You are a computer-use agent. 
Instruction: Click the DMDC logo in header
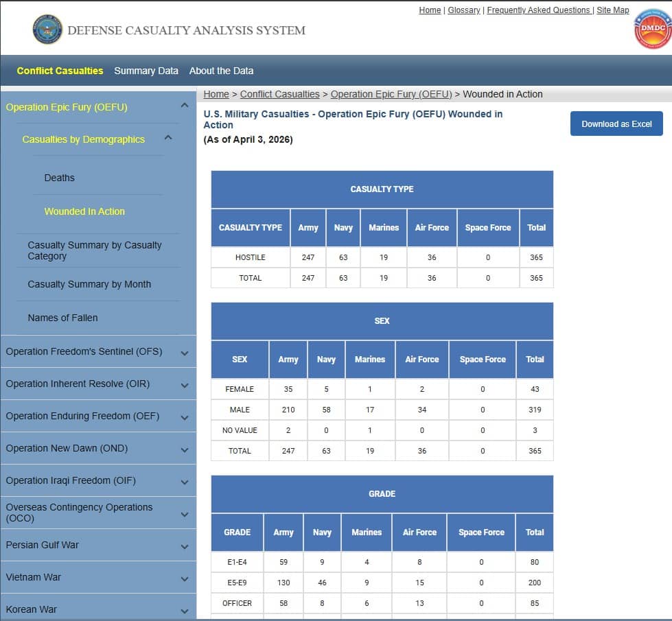pyautogui.click(x=652, y=29)
